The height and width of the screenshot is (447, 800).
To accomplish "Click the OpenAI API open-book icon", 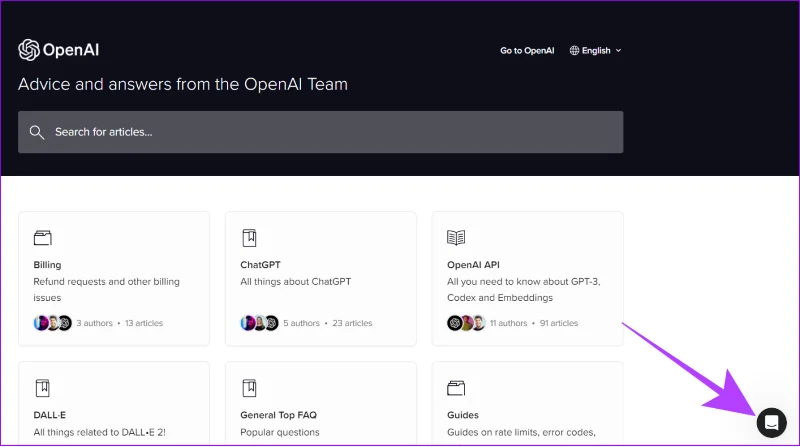I will coord(456,238).
